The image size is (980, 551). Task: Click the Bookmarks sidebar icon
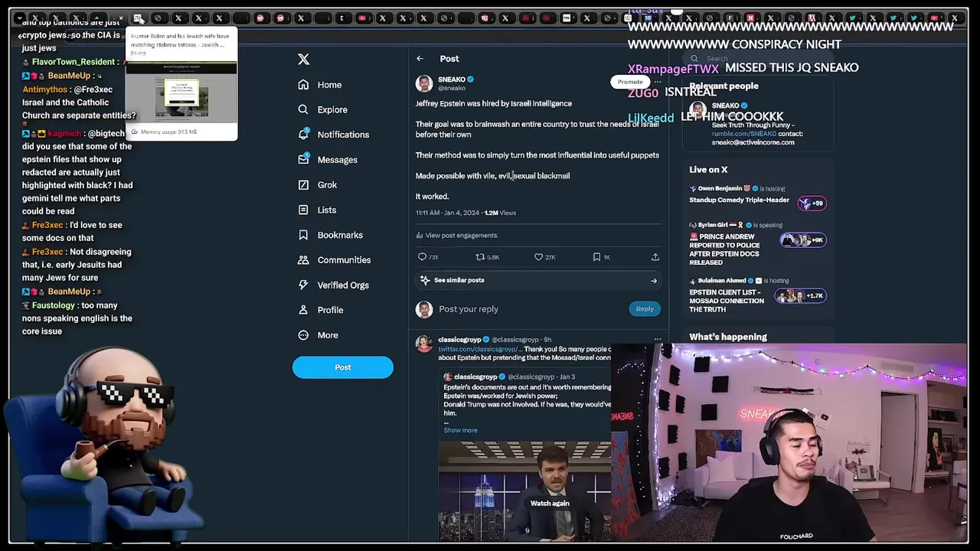point(303,235)
